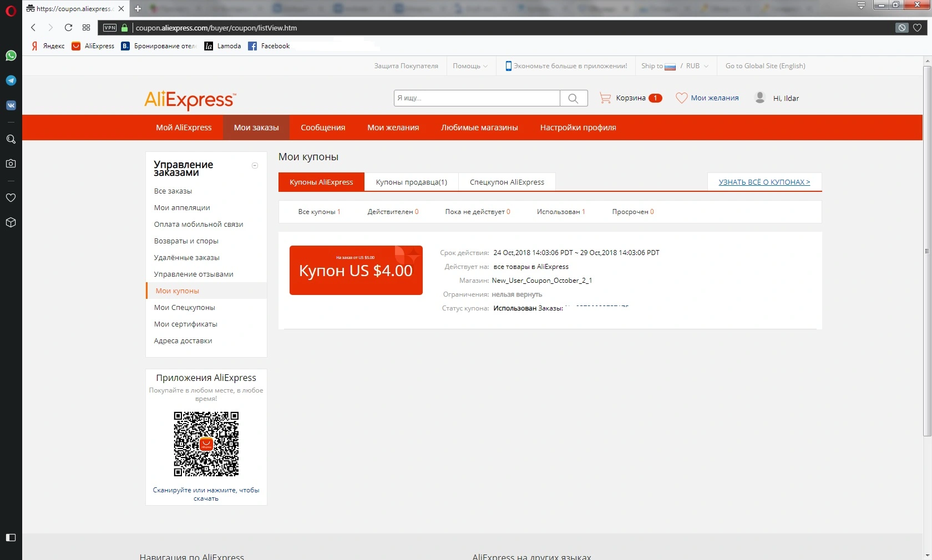The image size is (932, 560).
Task: Open the Speed Dial start page
Action: point(86,28)
